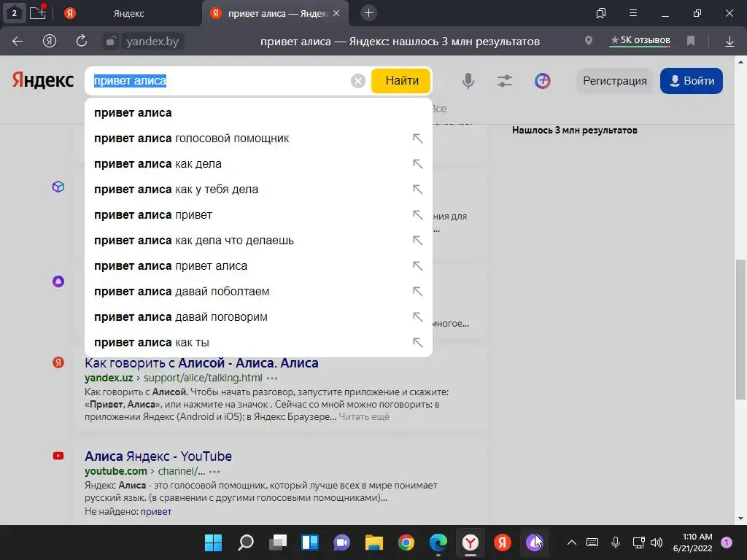This screenshot has height=560, width=747.
Task: Select suggestion привет алиса как у тебя дела
Action: pyautogui.click(x=258, y=190)
